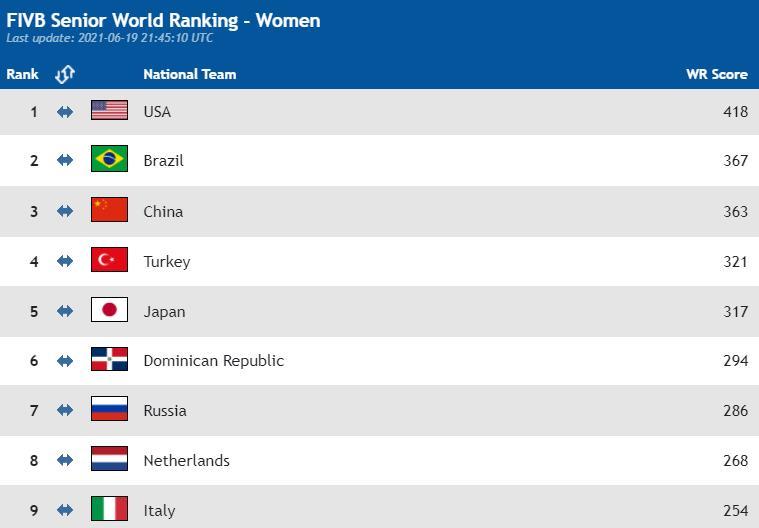
Task: Click the rank movement arrow for Japan
Action: [x=65, y=311]
